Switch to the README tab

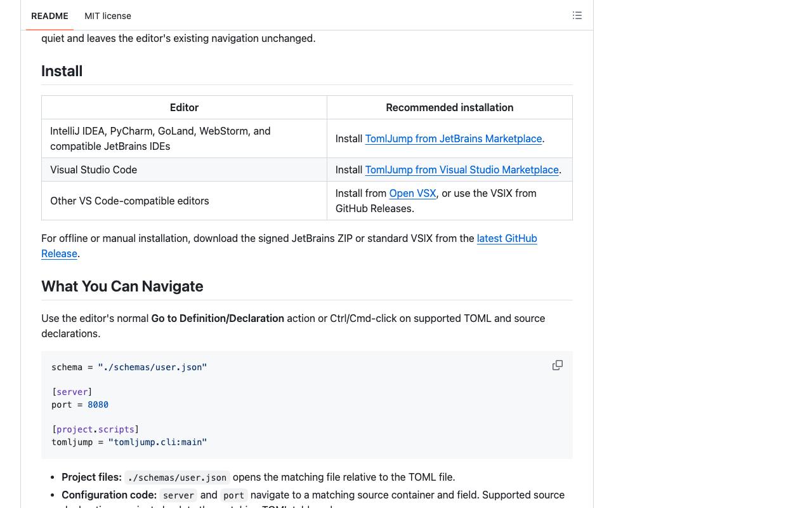coord(49,16)
